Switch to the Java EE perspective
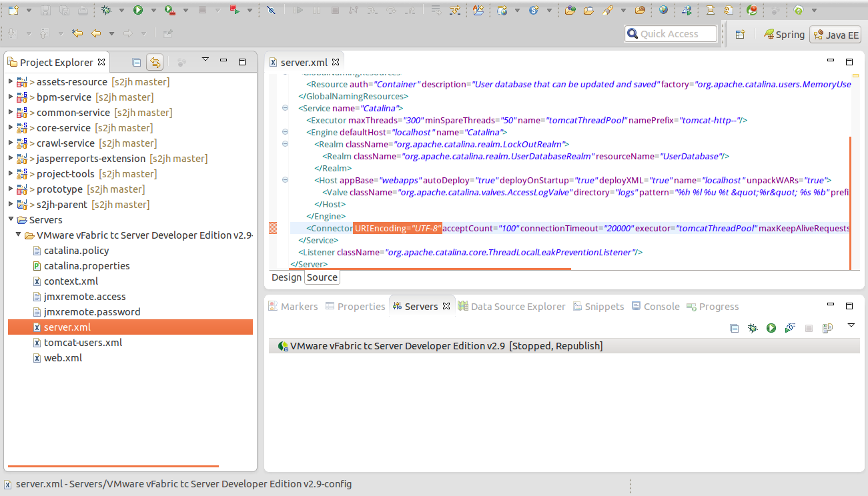Screen dimensions: 868x496 (835, 35)
